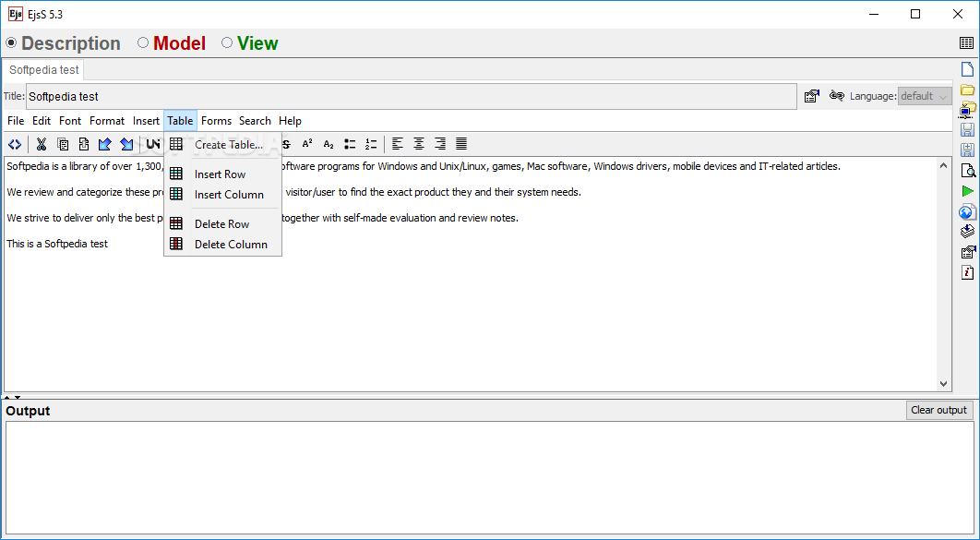Click the Paste clipboard icon

point(84,144)
